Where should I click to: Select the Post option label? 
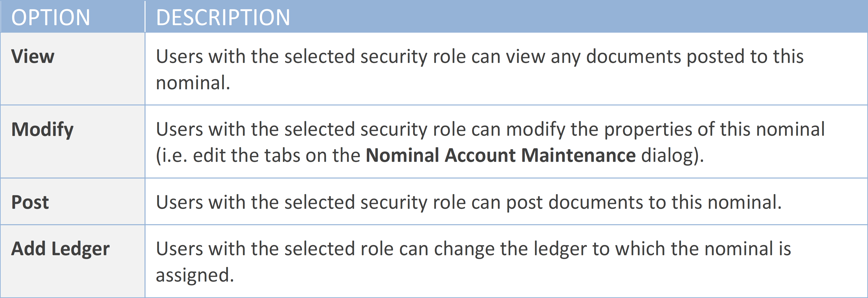[30, 202]
